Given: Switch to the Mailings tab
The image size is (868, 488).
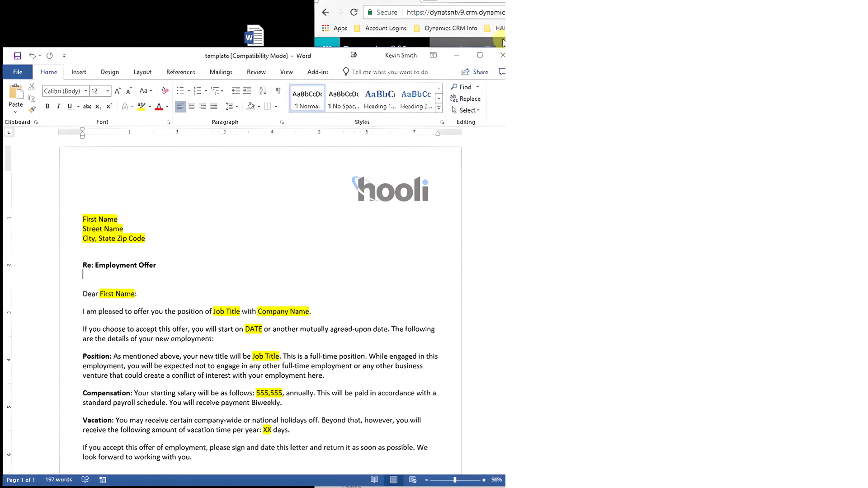Looking at the screenshot, I should pyautogui.click(x=221, y=72).
